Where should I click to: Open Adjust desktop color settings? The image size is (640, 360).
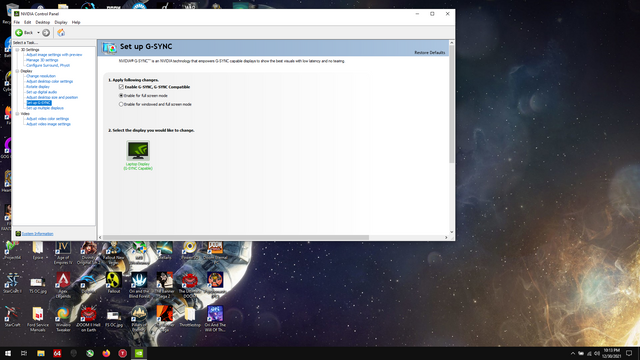pyautogui.click(x=49, y=81)
